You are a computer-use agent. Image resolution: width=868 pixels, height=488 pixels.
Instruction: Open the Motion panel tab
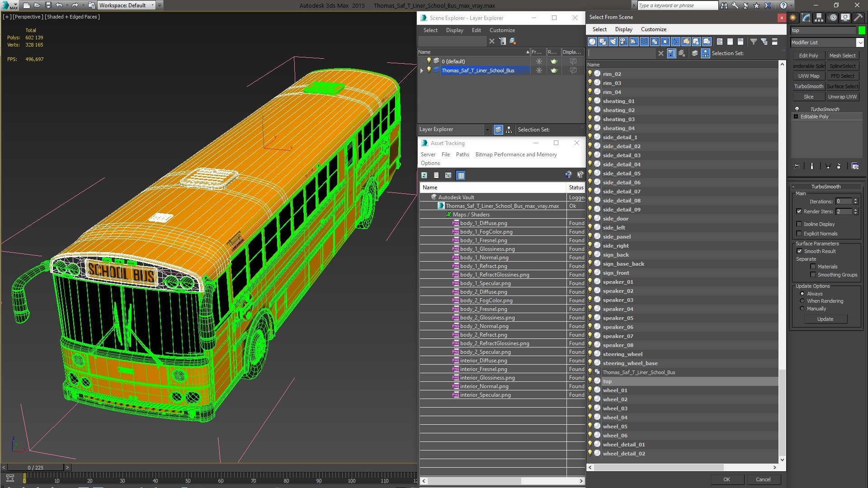tap(833, 18)
